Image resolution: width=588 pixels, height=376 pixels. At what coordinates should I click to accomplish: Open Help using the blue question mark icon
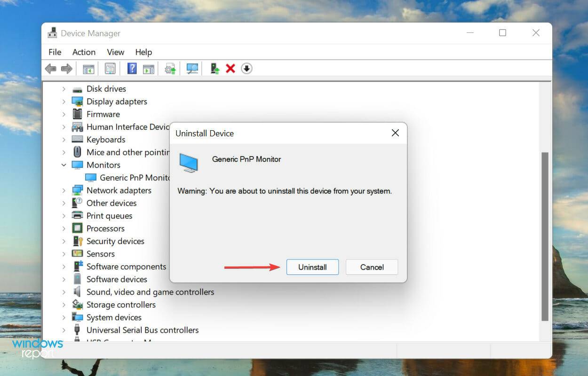click(x=131, y=68)
